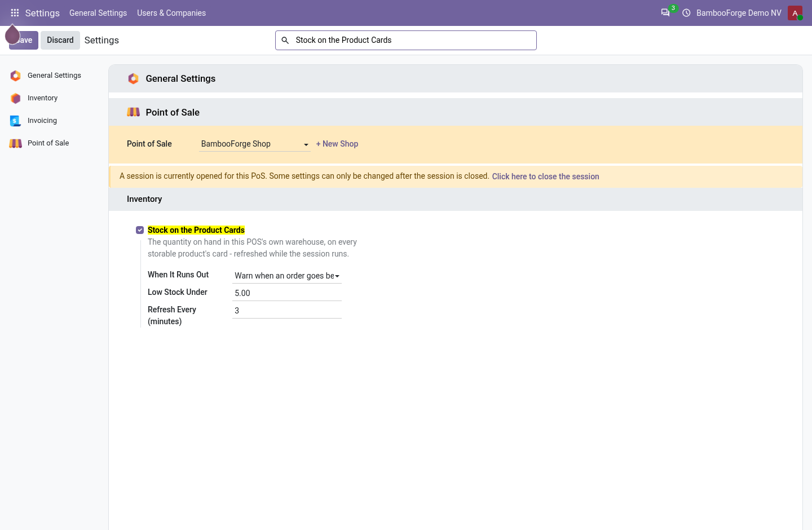Open the activities clock icon
The height and width of the screenshot is (530, 812).
coord(686,12)
